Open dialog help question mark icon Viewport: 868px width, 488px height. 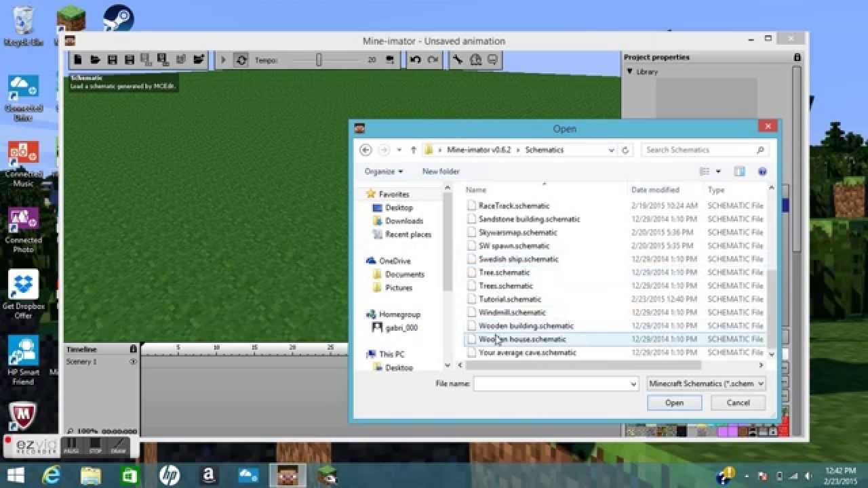tap(762, 171)
